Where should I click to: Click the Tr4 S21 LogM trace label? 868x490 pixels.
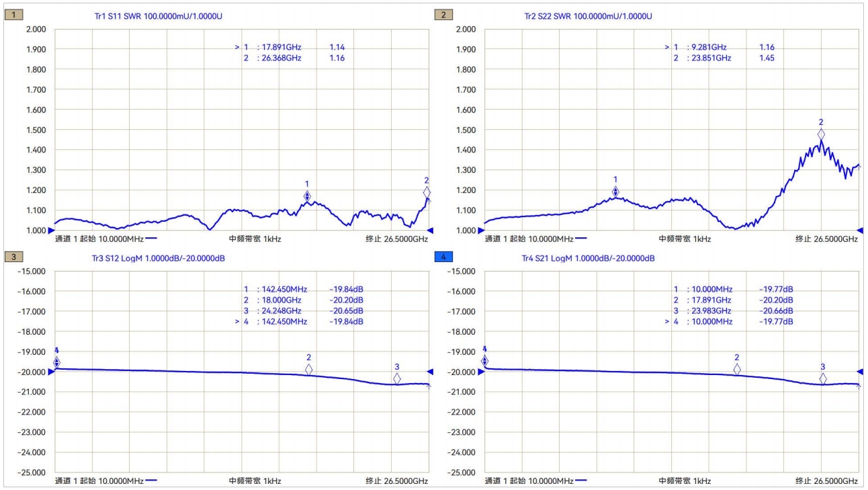click(x=588, y=258)
